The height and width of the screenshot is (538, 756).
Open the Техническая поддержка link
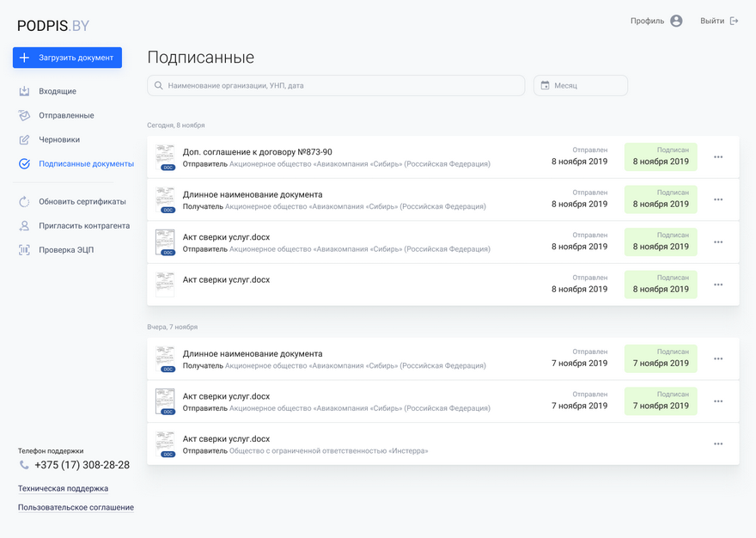[63, 488]
